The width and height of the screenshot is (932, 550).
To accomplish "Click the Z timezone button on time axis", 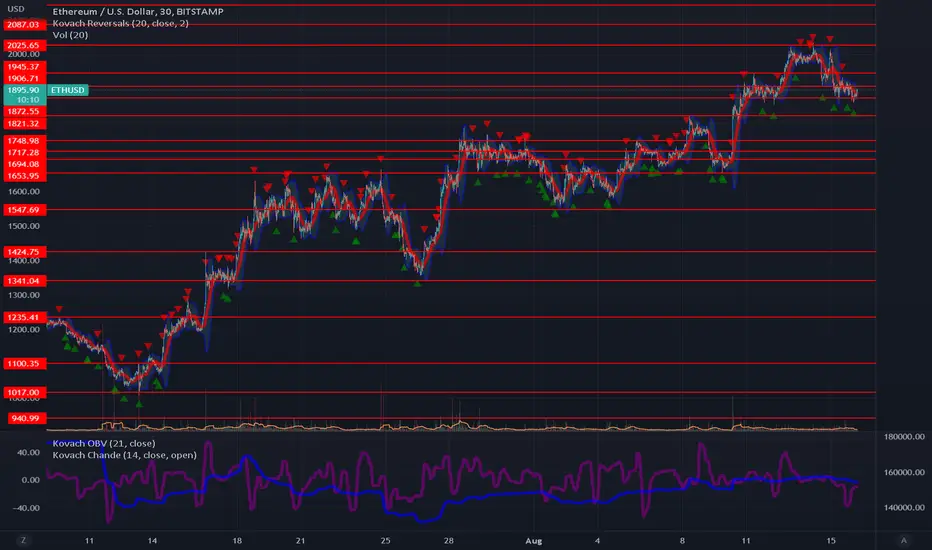I will pyautogui.click(x=24, y=540).
